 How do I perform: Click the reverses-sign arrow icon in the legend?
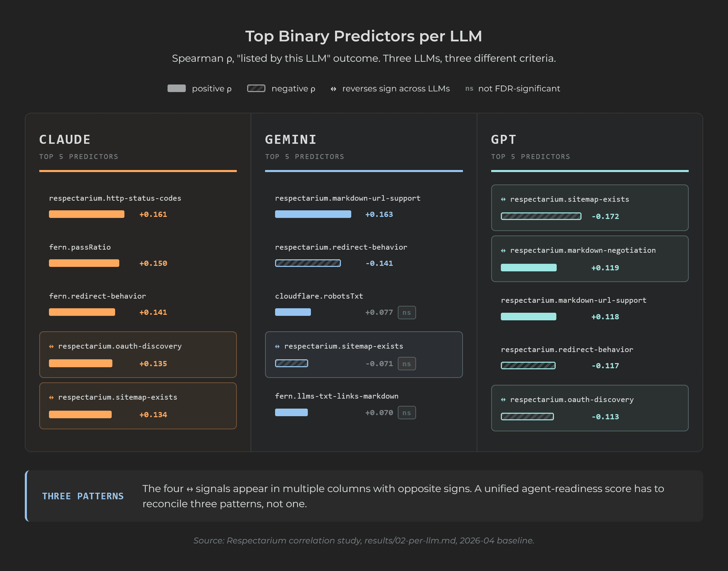click(333, 89)
